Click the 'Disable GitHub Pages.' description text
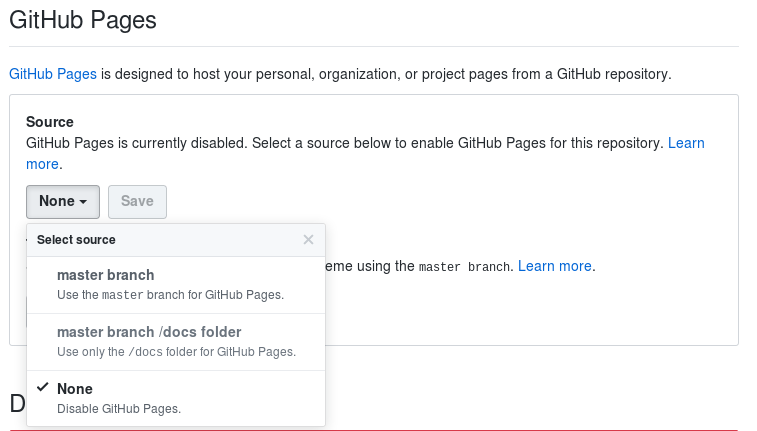The height and width of the screenshot is (431, 757). [119, 408]
